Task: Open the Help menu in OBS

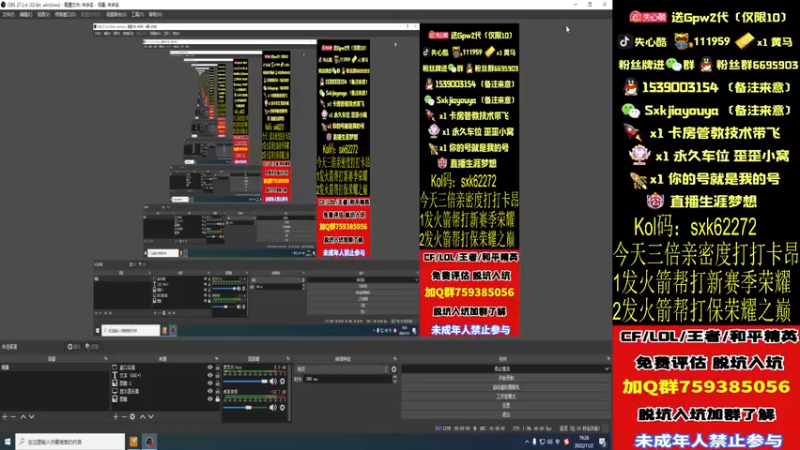Action: (x=155, y=14)
